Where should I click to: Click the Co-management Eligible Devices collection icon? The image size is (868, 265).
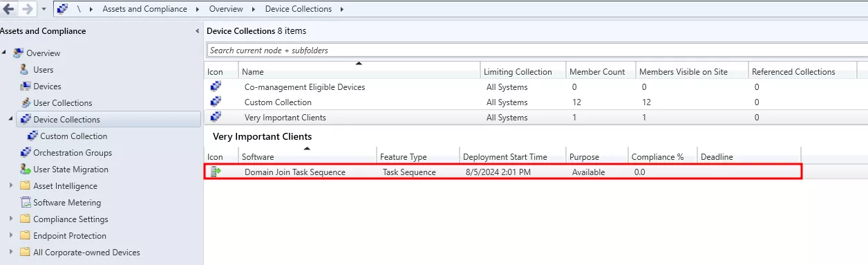(216, 86)
